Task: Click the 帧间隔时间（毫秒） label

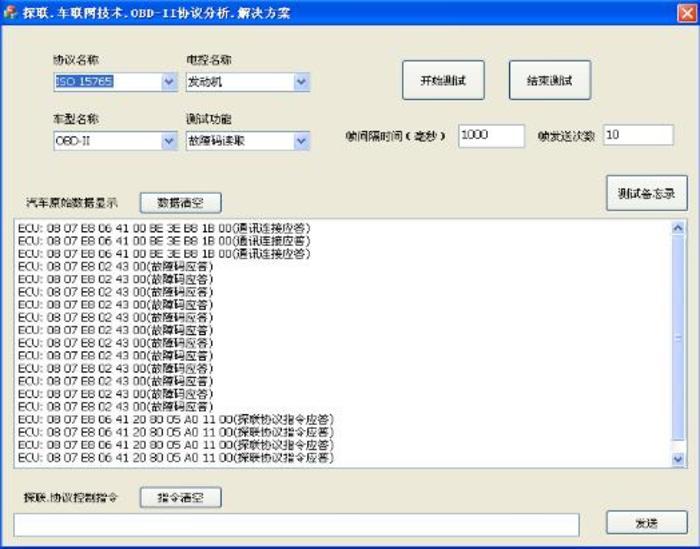Action: pyautogui.click(x=395, y=136)
